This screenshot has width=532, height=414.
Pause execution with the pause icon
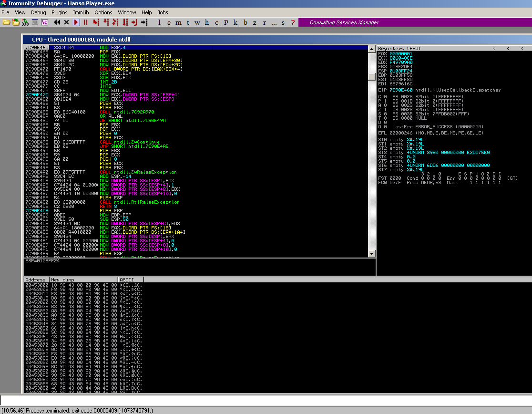pos(85,22)
